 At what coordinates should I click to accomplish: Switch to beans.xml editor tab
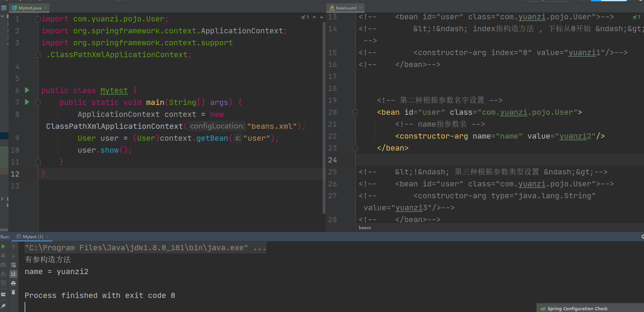pyautogui.click(x=346, y=8)
